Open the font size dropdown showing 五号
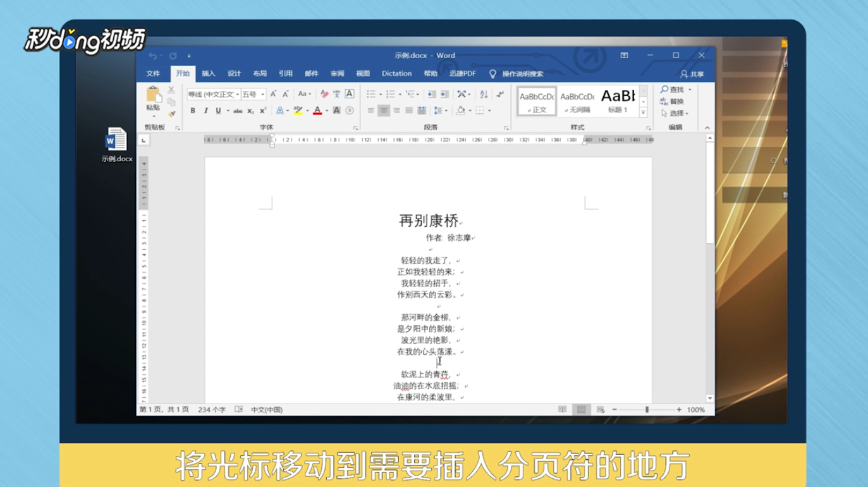The width and height of the screenshot is (868, 487). click(263, 95)
